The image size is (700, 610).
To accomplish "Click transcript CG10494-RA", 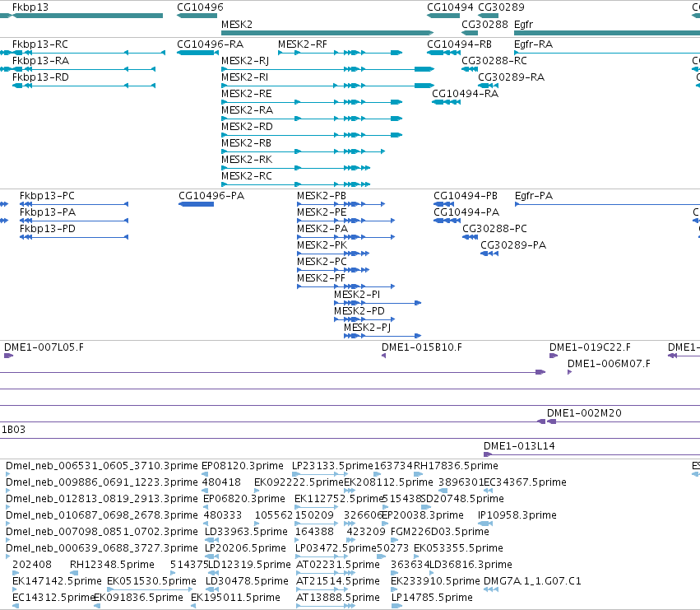I will 466,94.
